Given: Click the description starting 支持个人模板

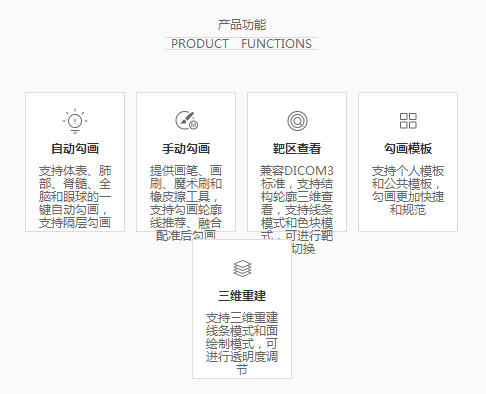Looking at the screenshot, I should click(408, 190).
